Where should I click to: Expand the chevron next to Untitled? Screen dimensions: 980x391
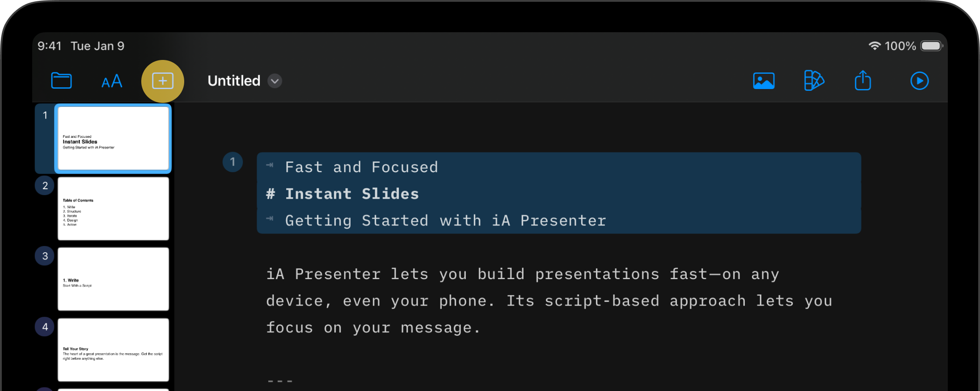(275, 81)
